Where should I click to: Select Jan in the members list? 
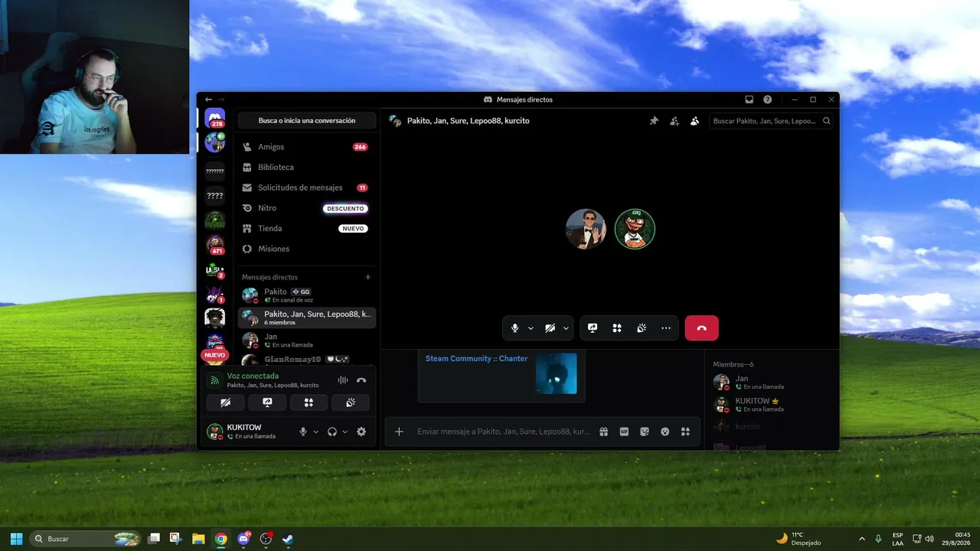click(x=769, y=382)
